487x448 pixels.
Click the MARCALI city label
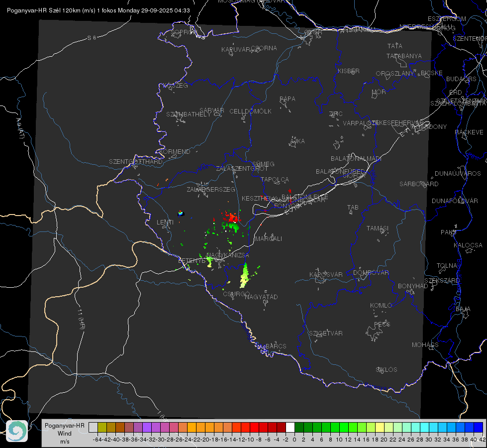point(269,239)
